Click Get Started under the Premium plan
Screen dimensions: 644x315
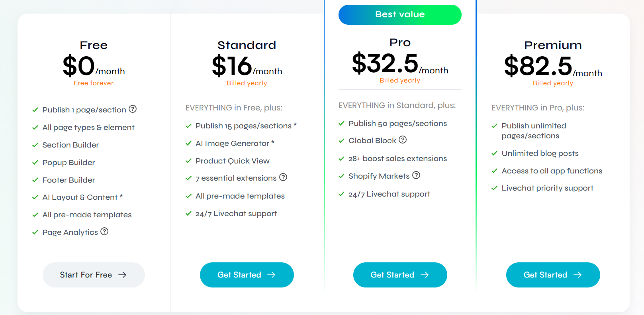553,275
